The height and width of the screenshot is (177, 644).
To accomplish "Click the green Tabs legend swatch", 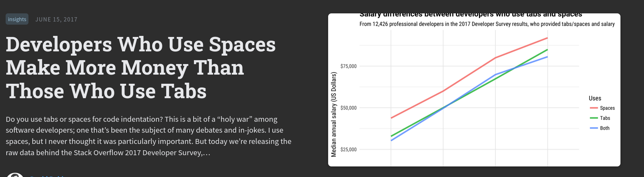I will pos(594,118).
